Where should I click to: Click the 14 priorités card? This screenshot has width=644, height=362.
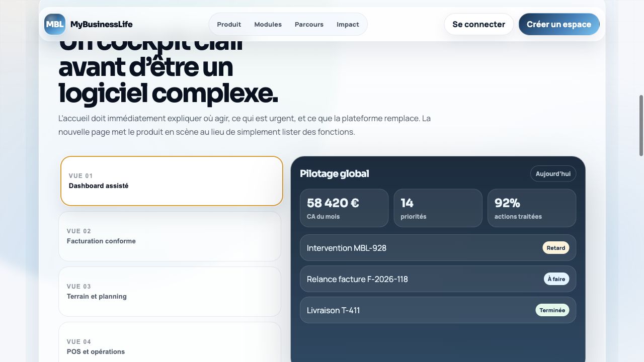tap(438, 208)
